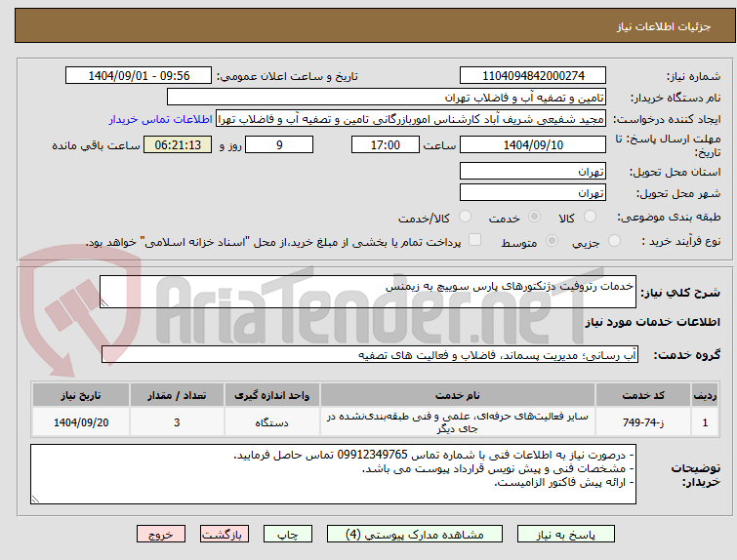Click the buyer organization name field
Image resolution: width=737 pixels, height=560 pixels.
tap(387, 98)
